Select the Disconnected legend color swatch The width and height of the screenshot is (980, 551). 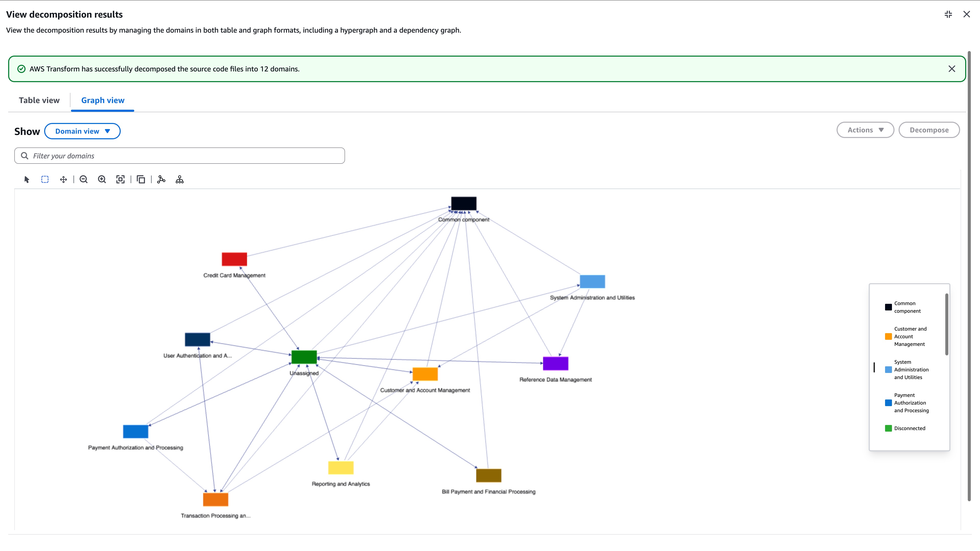coord(888,428)
